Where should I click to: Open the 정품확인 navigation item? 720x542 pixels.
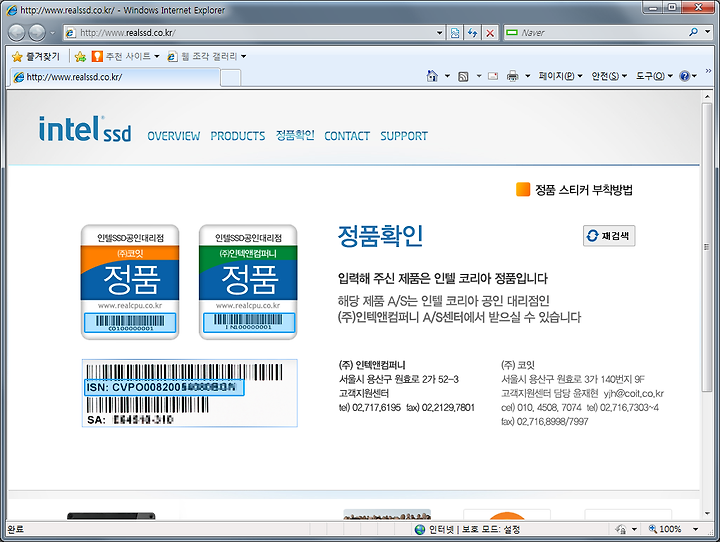click(x=295, y=135)
